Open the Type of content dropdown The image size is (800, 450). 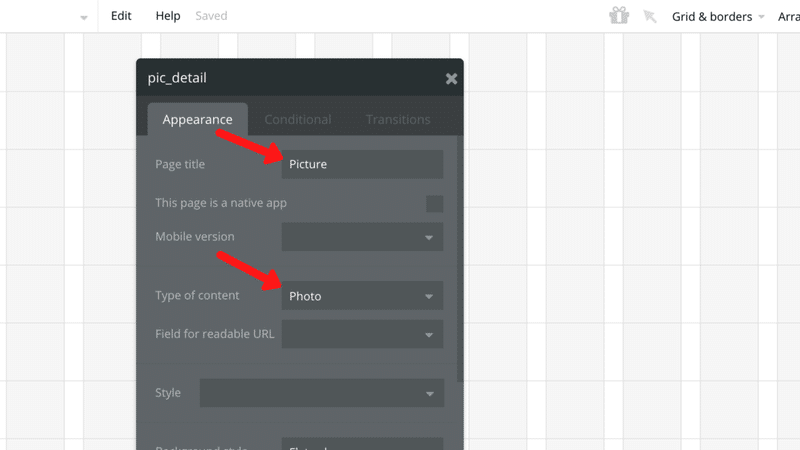coord(362,296)
